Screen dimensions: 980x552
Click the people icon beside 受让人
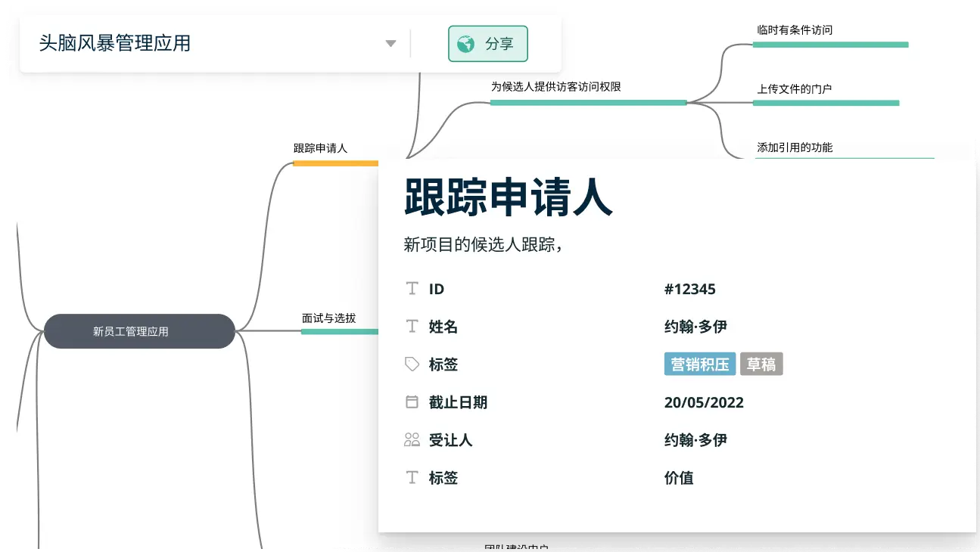412,440
